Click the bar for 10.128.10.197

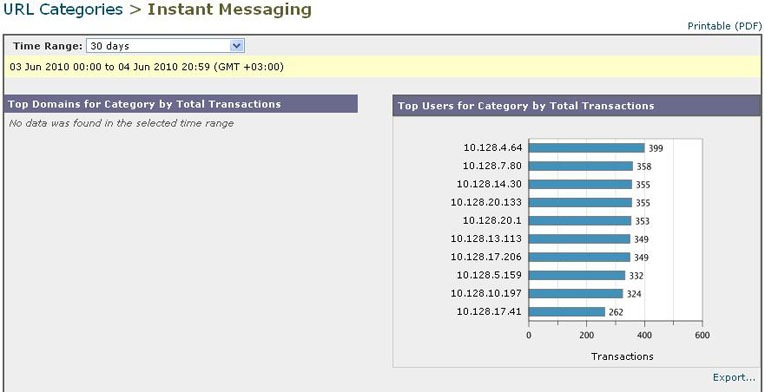coord(576,293)
